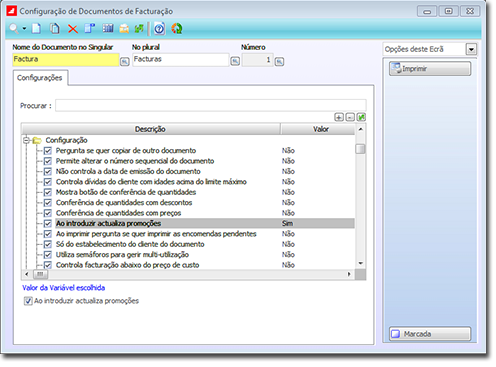Collapse all nodes with the minus icon
This screenshot has width=496, height=367.
pos(350,117)
